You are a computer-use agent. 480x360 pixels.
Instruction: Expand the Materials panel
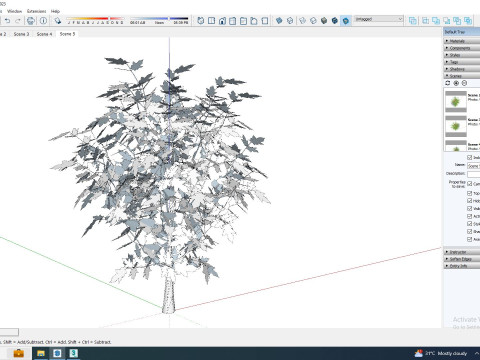(x=462, y=41)
